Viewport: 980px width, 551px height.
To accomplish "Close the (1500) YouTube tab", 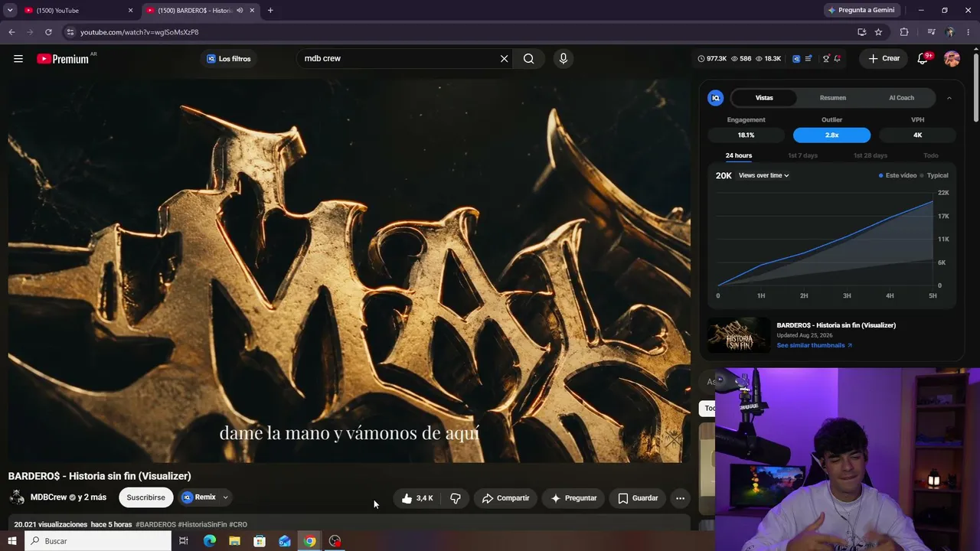I will coord(130,11).
